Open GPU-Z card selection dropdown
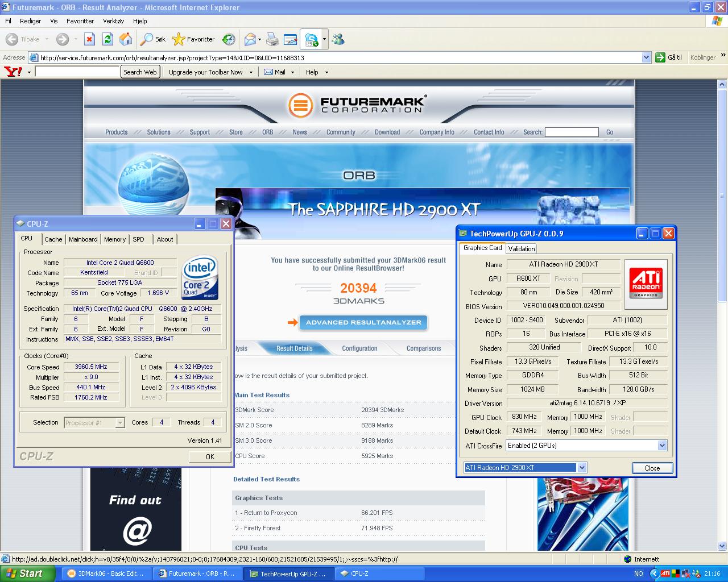728x582 pixels. (582, 468)
